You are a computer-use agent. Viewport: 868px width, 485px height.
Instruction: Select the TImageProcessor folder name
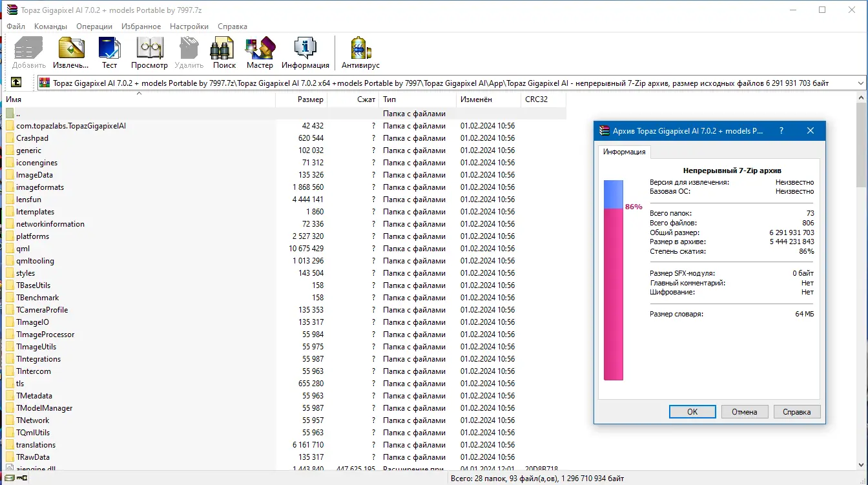click(45, 335)
